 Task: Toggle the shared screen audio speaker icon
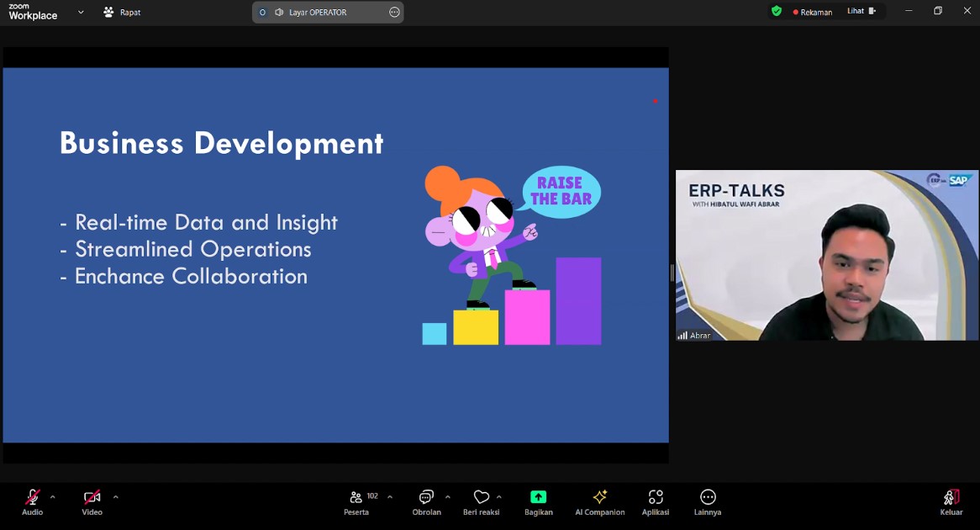coord(279,13)
